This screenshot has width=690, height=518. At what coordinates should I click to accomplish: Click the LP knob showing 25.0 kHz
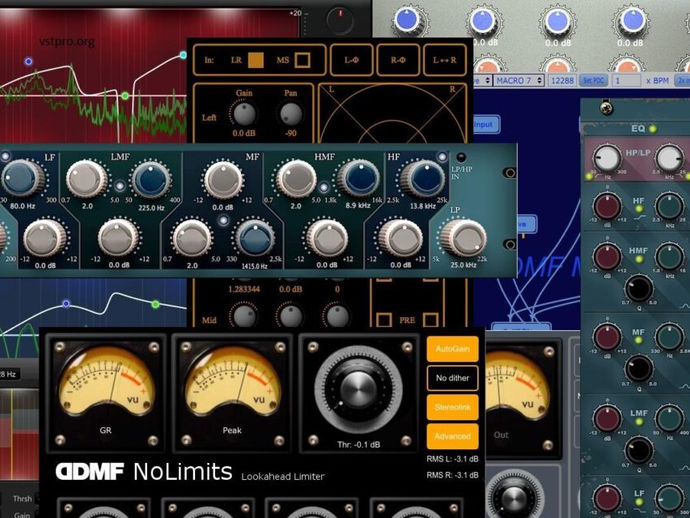click(x=464, y=238)
